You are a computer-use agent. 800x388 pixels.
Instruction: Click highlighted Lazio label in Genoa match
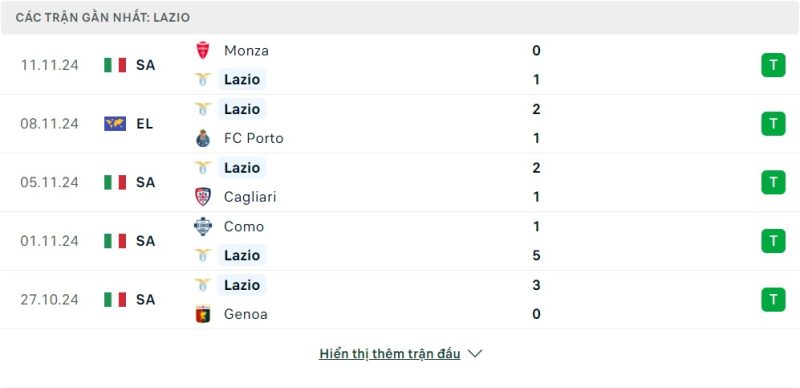(x=242, y=285)
